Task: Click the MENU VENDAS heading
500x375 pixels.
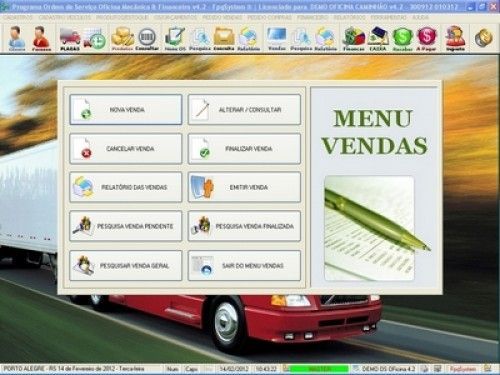Action: pos(374,132)
